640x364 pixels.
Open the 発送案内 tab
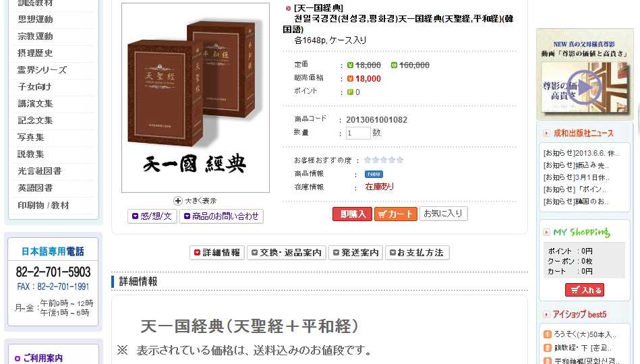[x=355, y=253]
